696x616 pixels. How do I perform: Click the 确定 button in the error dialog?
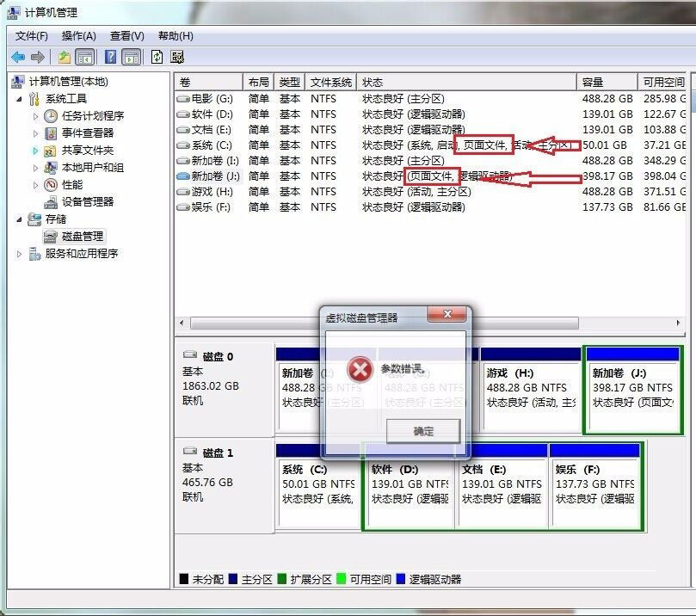point(423,431)
